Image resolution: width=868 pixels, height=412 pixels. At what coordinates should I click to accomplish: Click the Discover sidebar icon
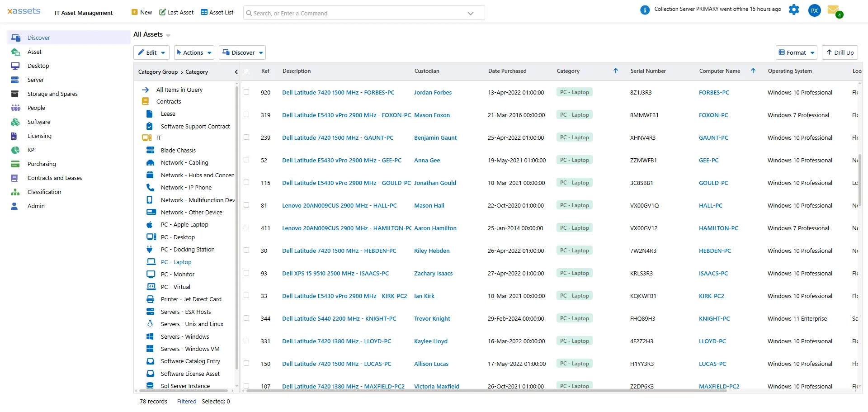[15, 38]
